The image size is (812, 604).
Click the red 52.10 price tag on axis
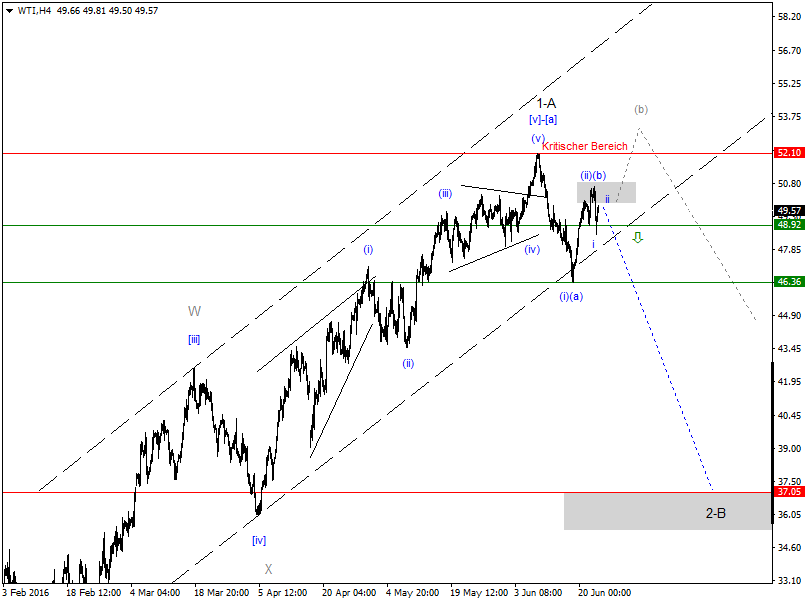tap(789, 153)
